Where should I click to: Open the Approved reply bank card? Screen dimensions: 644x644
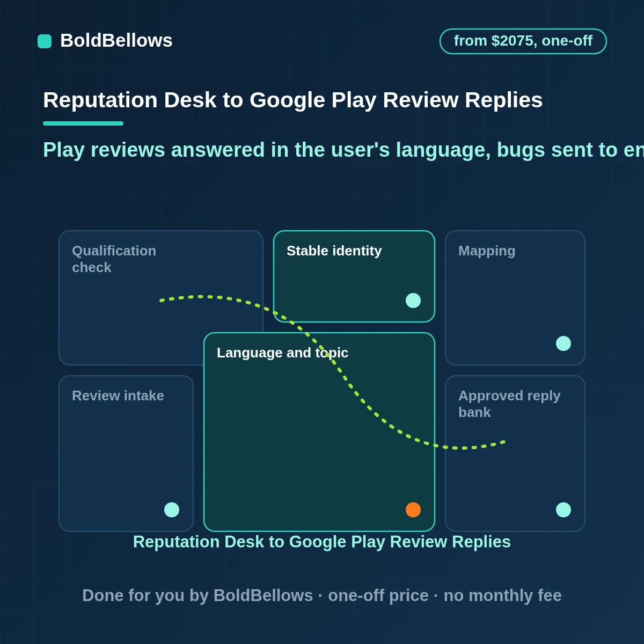pyautogui.click(x=515, y=453)
